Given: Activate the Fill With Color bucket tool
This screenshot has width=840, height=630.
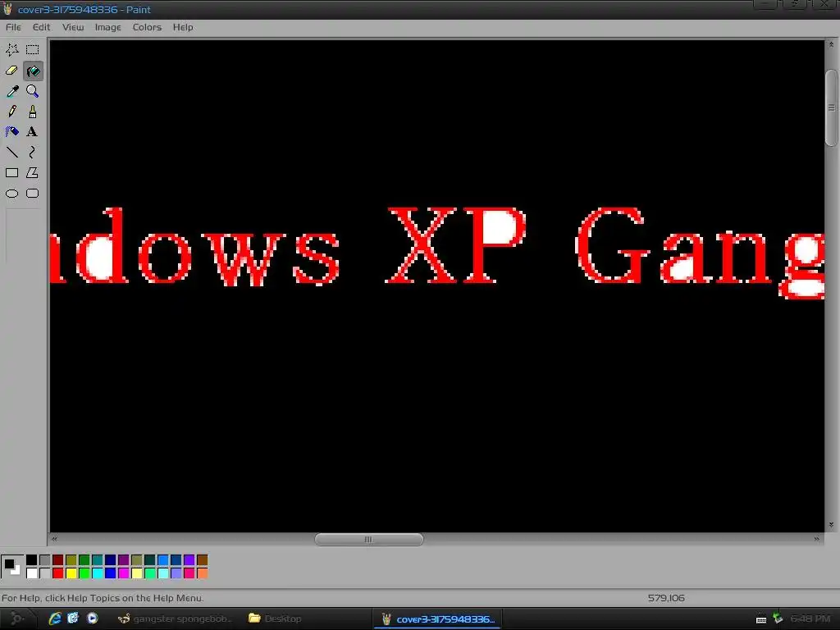Looking at the screenshot, I should click(33, 71).
